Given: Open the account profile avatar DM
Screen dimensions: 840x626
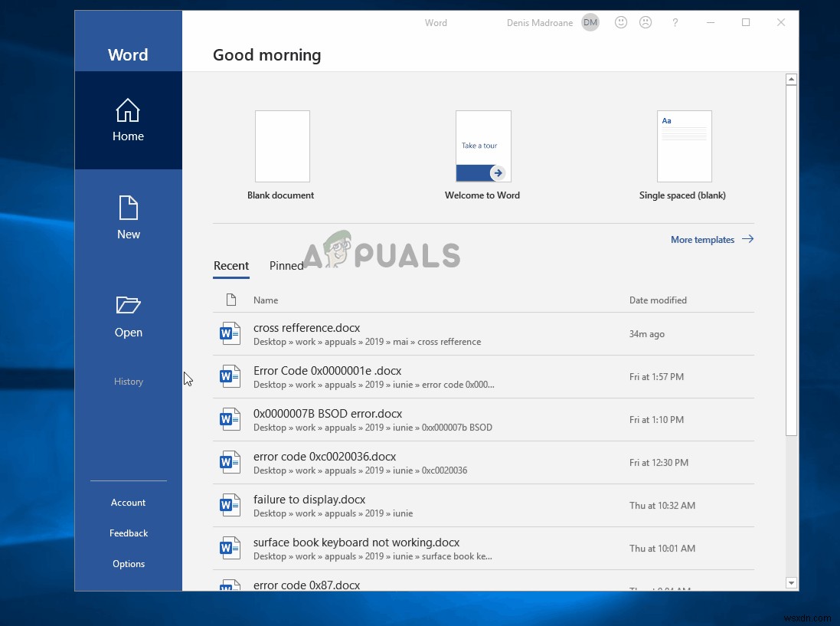Looking at the screenshot, I should pyautogui.click(x=590, y=22).
